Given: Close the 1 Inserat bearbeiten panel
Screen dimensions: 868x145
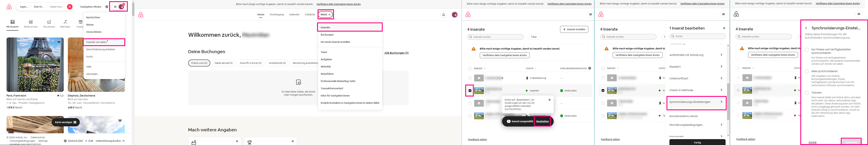Looking at the screenshot, I should point(724,28).
